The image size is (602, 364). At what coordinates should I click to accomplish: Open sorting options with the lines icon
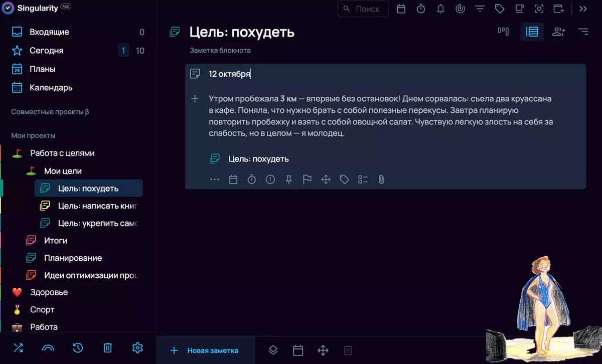583,32
